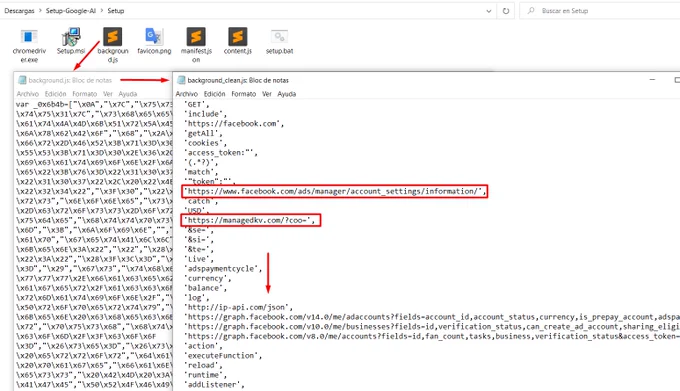Open Ayuda menu in background_clean.js window
The width and height of the screenshot is (680, 391).
287,94
